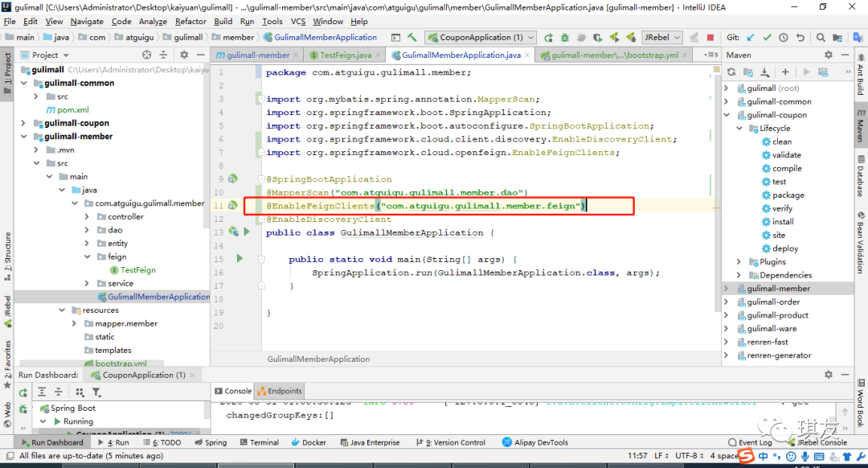The width and height of the screenshot is (868, 468).
Task: Close the gulimall-member editor tab
Action: click(x=296, y=55)
